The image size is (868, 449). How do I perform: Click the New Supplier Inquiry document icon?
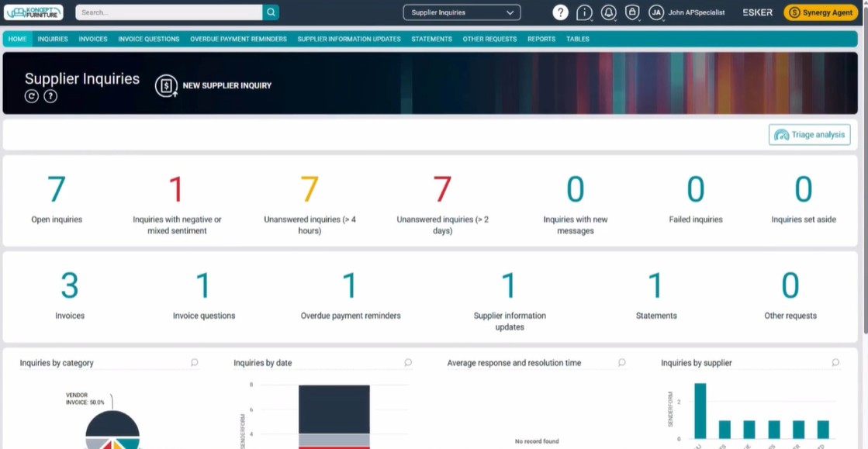click(x=166, y=85)
